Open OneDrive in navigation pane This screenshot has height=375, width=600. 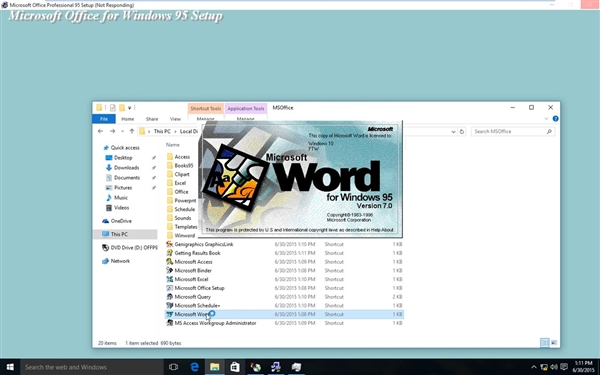click(x=117, y=221)
